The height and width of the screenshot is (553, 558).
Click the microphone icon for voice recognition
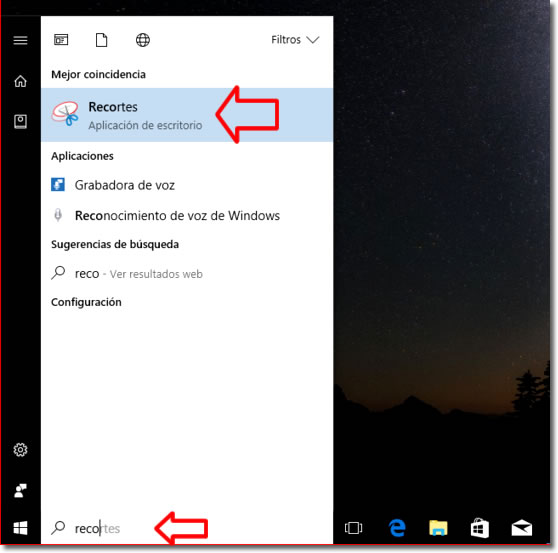[58, 215]
